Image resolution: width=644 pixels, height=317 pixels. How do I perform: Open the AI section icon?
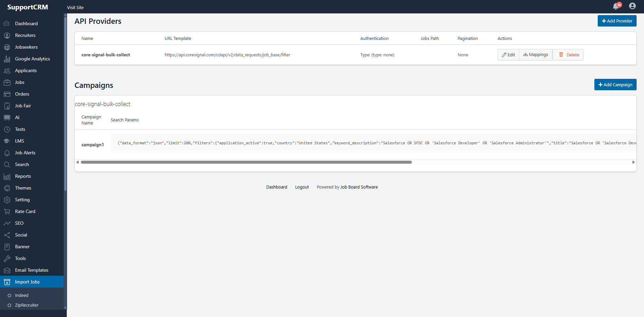click(x=7, y=117)
